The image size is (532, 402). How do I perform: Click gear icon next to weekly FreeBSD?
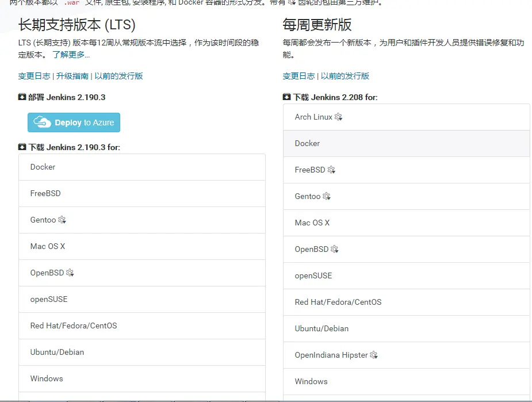pos(331,170)
